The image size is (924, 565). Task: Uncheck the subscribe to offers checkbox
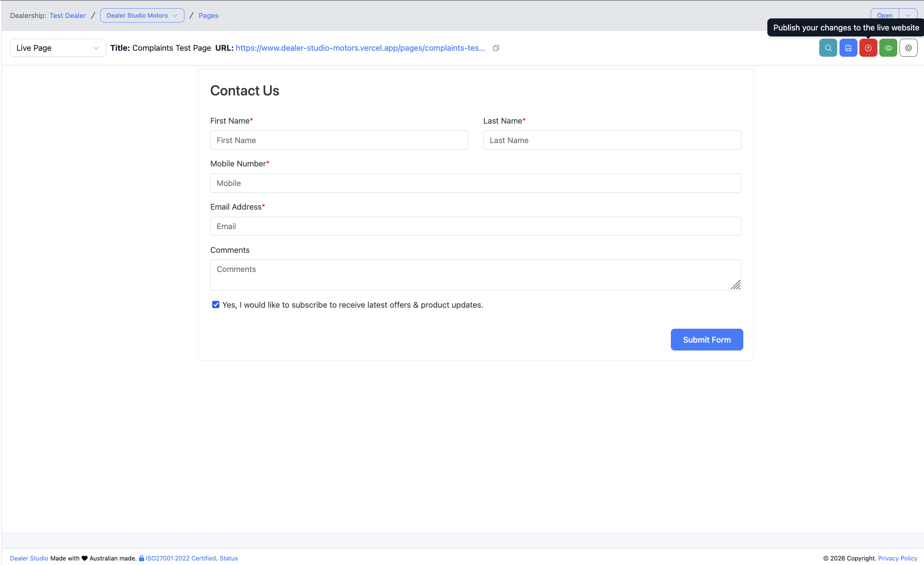[x=216, y=305]
